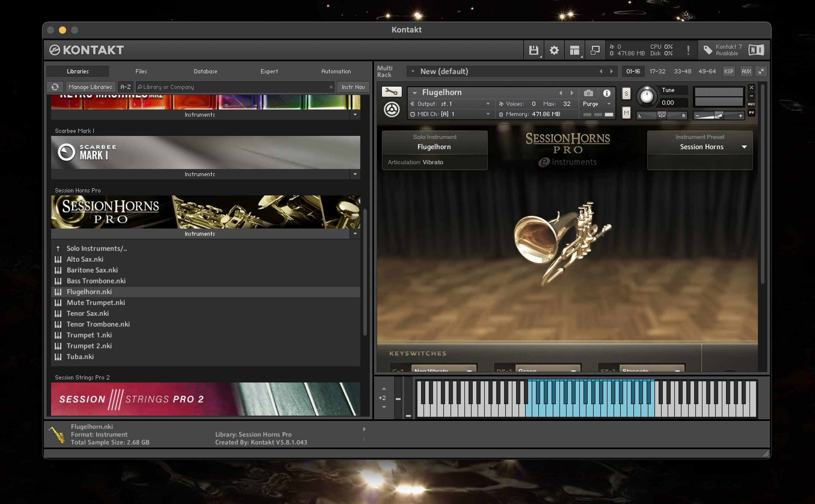
Task: Toggle the AUX sends panel
Action: coord(751,104)
